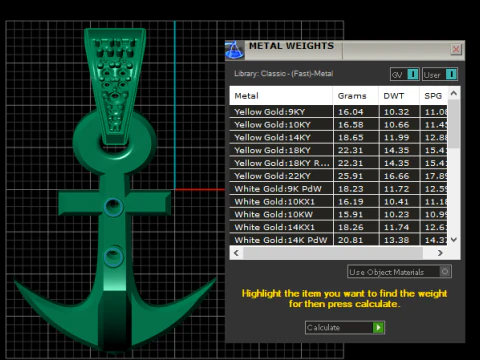480x360 pixels.
Task: Select the White Gold:10KW row
Action: 338,214
